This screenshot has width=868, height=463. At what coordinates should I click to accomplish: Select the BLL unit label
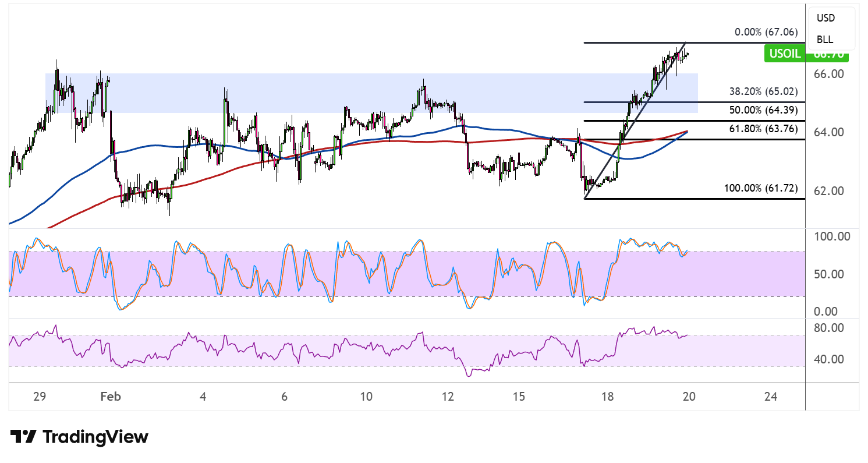point(824,40)
